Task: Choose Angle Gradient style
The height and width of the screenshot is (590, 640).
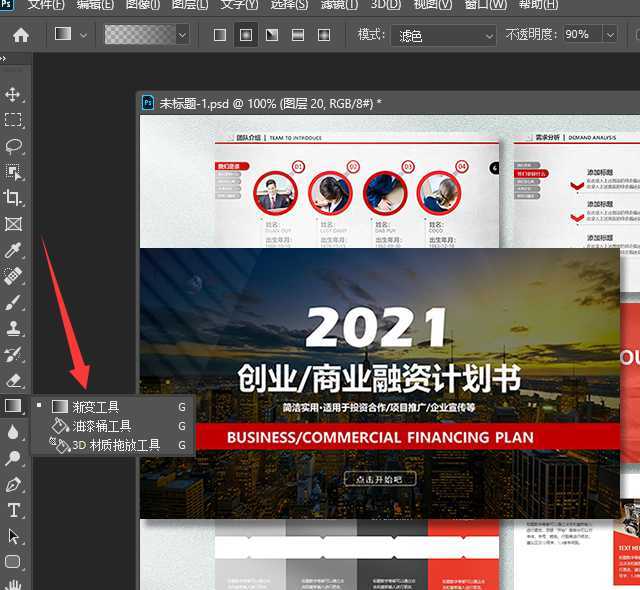Action: 272,35
